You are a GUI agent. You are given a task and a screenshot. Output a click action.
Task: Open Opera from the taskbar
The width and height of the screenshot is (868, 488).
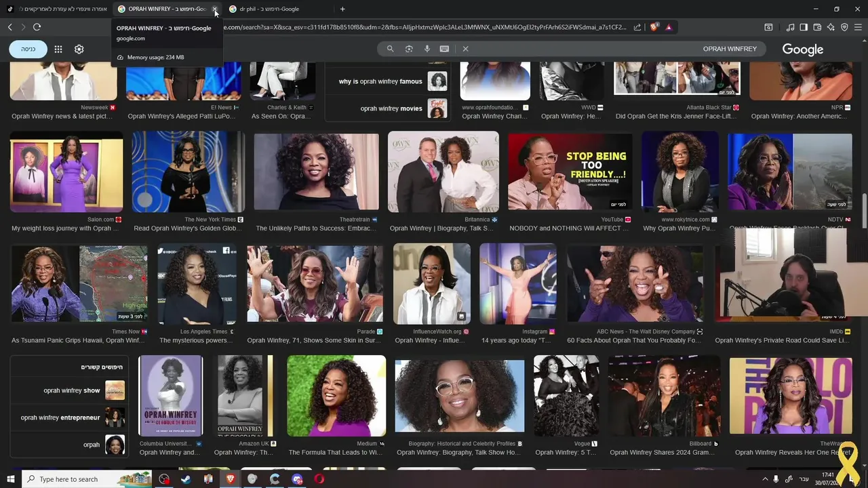click(x=319, y=479)
